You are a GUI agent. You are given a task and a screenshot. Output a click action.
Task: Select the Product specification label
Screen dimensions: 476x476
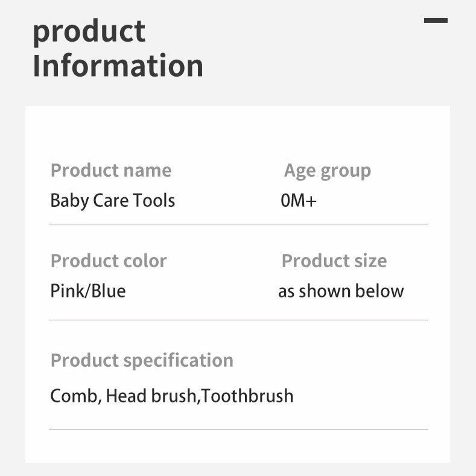coord(142,360)
